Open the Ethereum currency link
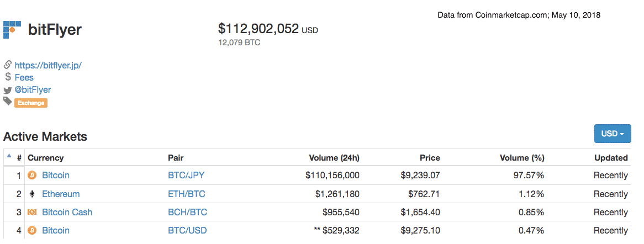This screenshot has width=644, height=244. pos(61,194)
